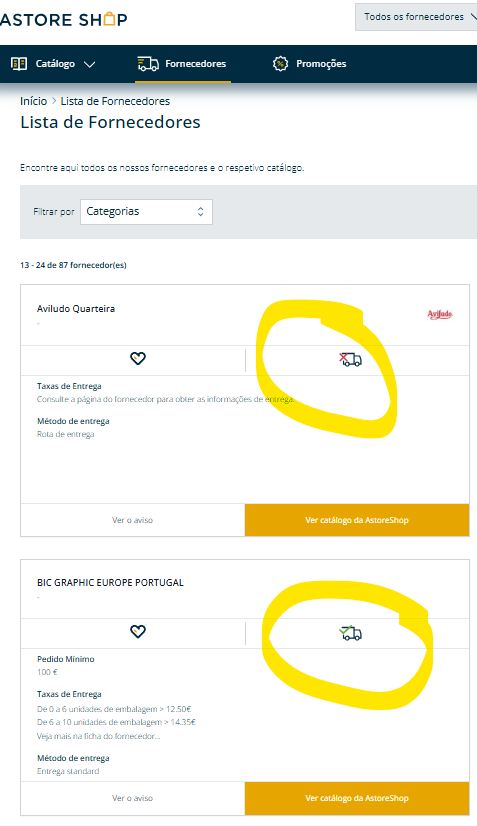Open Ver catálogo da AstoreShop for Aviludo
This screenshot has height=826, width=477.
pos(357,520)
